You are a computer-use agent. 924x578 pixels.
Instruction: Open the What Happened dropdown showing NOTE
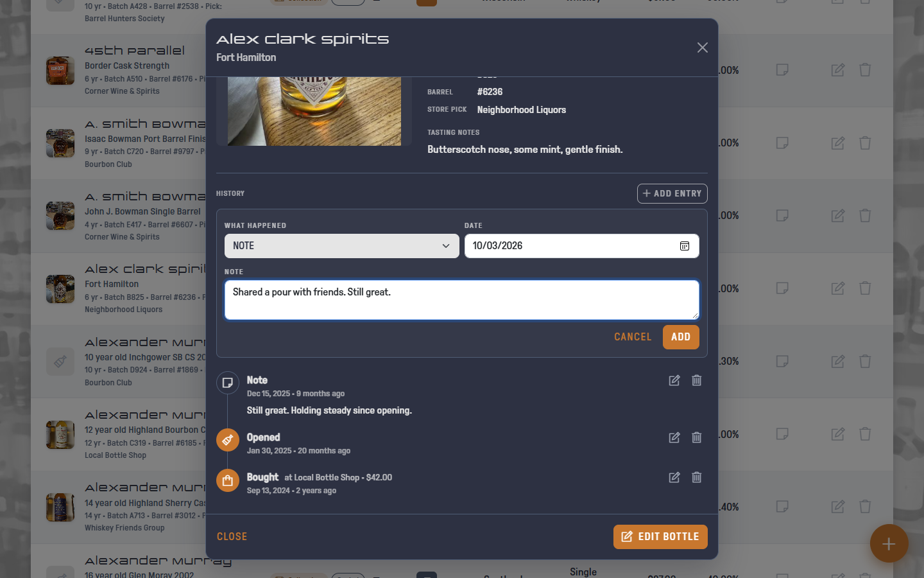pos(341,246)
